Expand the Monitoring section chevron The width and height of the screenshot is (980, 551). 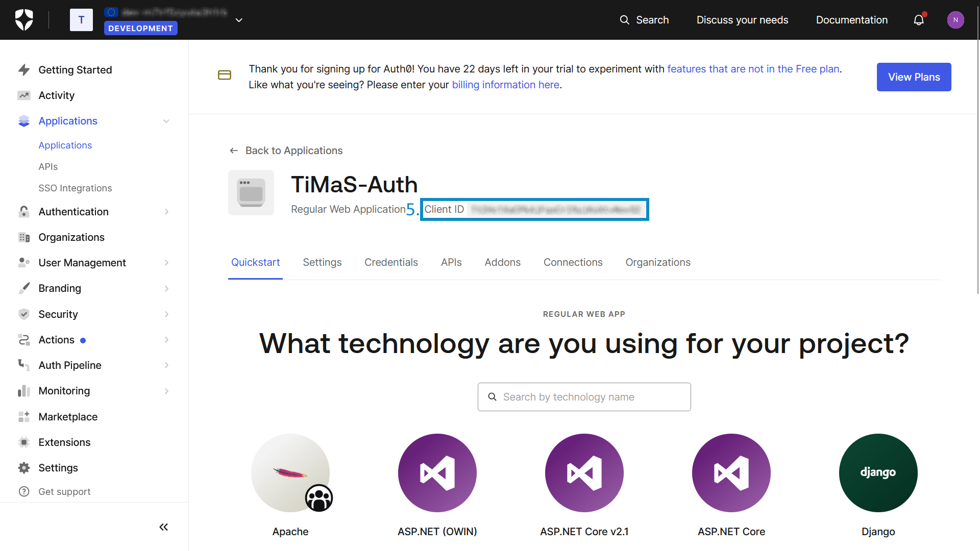166,391
